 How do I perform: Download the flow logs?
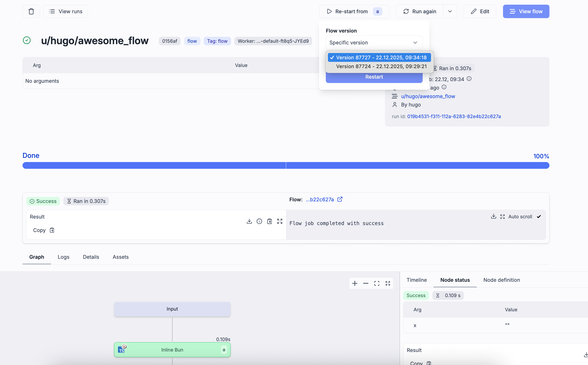pos(493,216)
